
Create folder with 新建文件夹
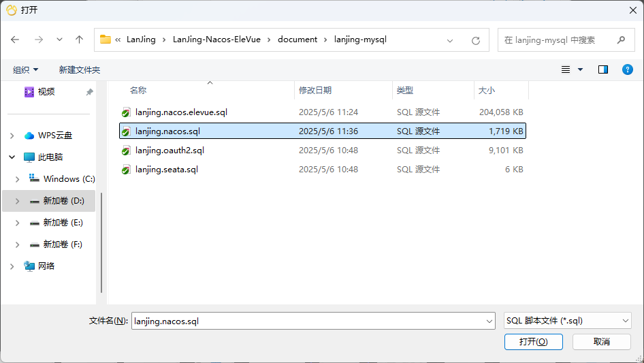point(79,69)
